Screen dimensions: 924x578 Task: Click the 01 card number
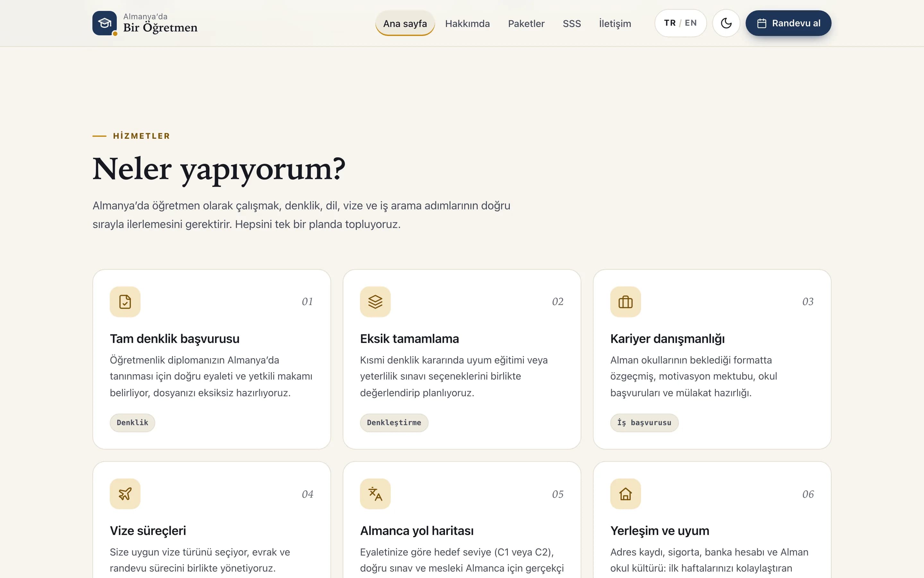[x=307, y=302]
